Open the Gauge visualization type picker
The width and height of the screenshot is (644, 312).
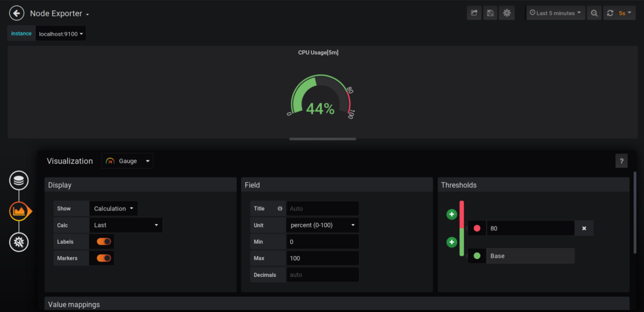127,161
